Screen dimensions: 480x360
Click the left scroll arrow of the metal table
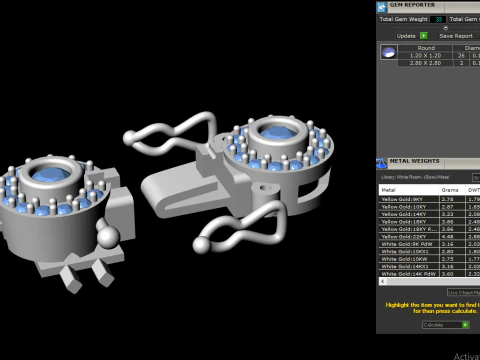point(383,281)
